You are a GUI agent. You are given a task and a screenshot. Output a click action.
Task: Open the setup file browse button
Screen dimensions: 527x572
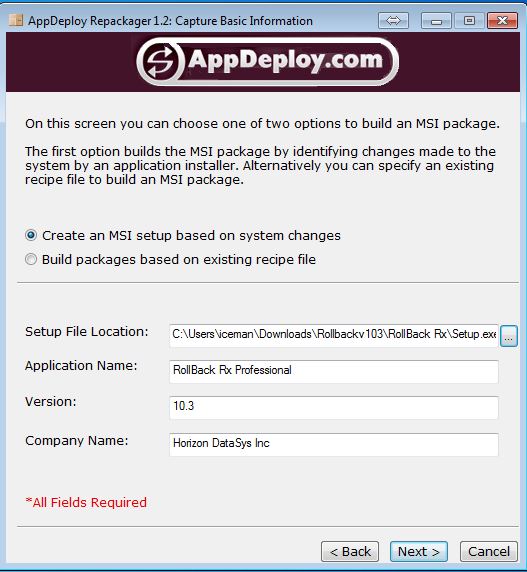(509, 336)
